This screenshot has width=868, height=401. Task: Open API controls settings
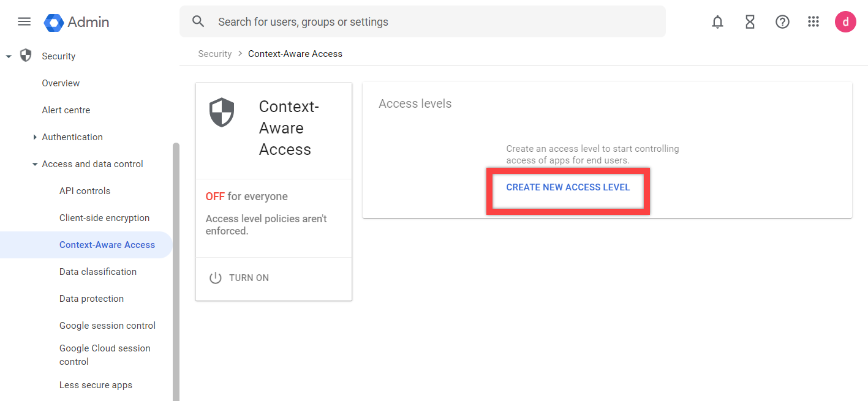[x=85, y=191]
